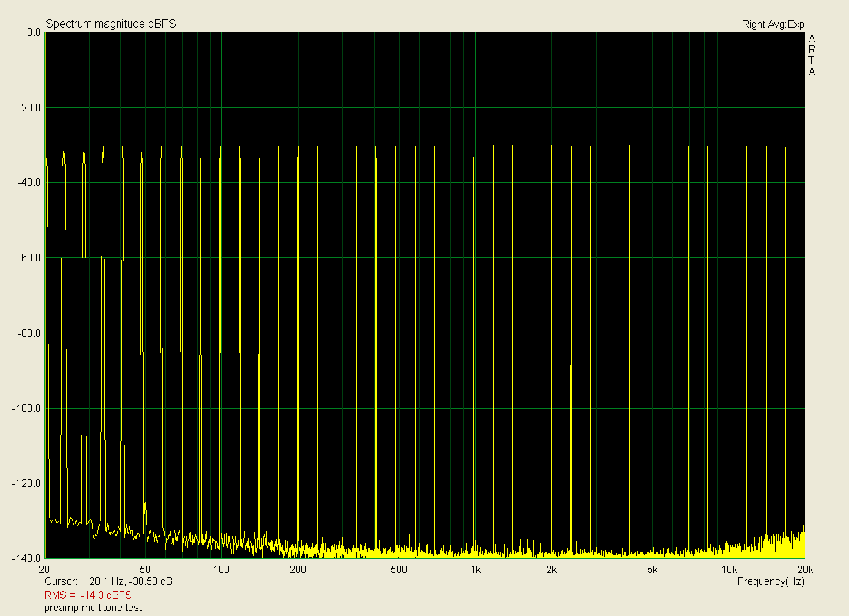
Task: Click the '-140.0' y-axis value
Action: point(27,559)
